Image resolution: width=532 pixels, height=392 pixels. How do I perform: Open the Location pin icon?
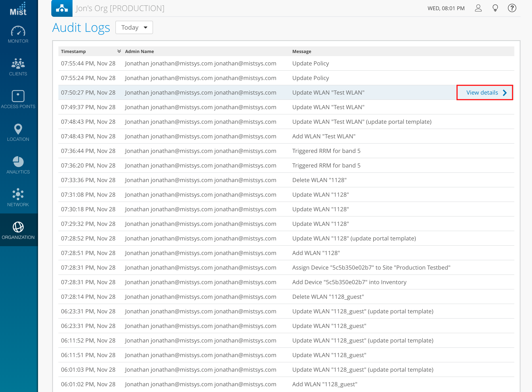pyautogui.click(x=18, y=129)
